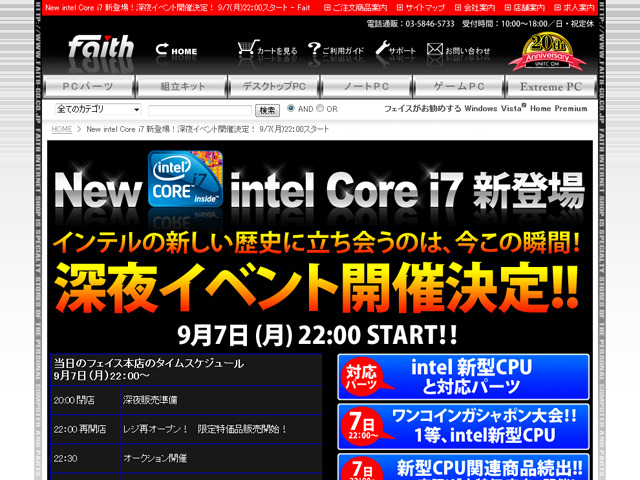Select the AND radio button
The image size is (640, 480).
291,108
